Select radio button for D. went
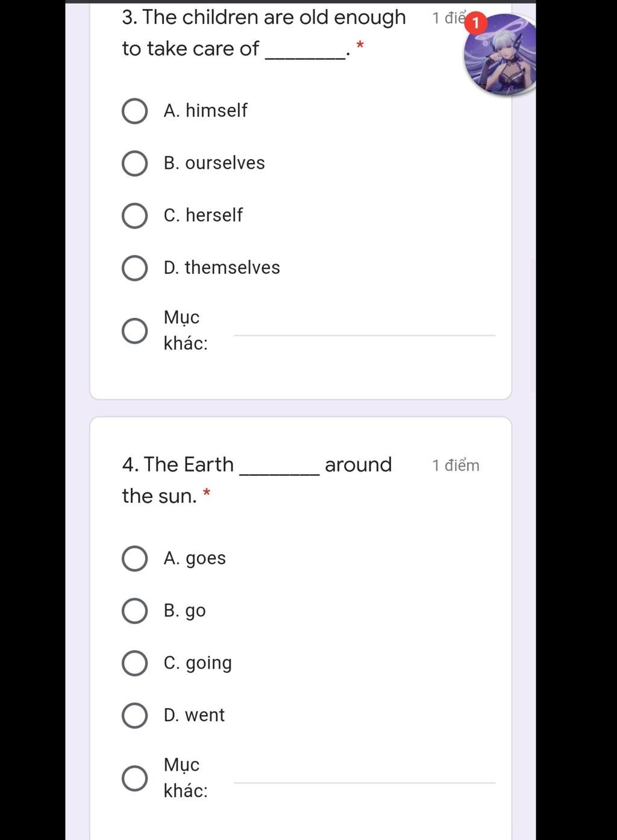The image size is (617, 840). coord(134,715)
